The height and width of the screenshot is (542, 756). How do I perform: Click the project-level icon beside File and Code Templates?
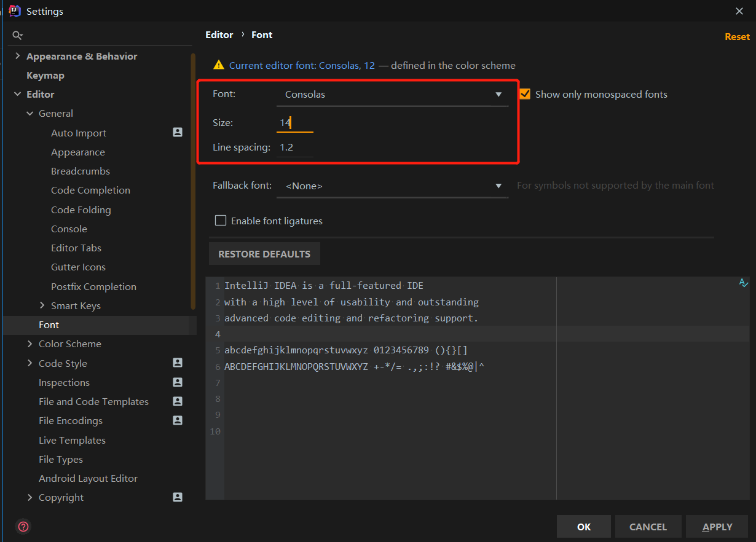[x=178, y=401]
